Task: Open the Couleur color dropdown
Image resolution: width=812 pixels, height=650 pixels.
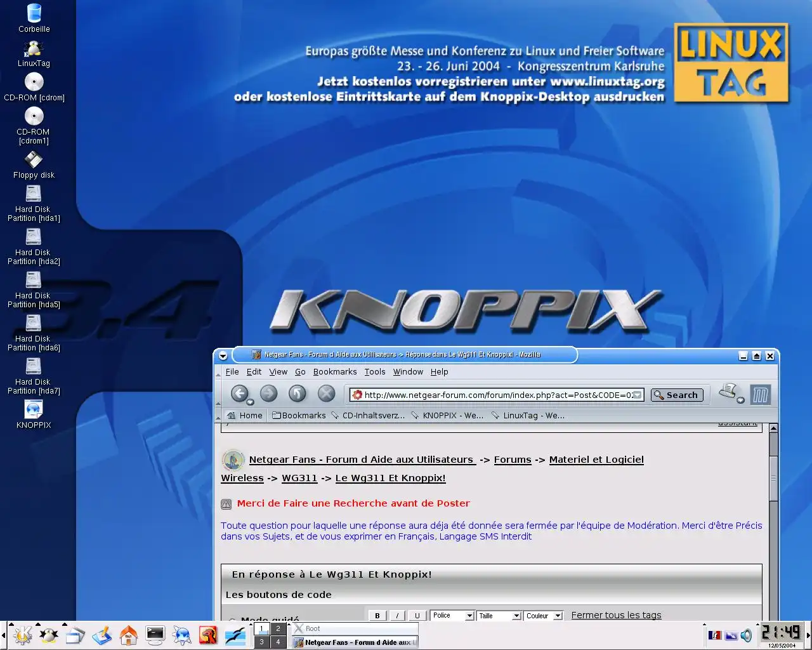Action: click(544, 616)
